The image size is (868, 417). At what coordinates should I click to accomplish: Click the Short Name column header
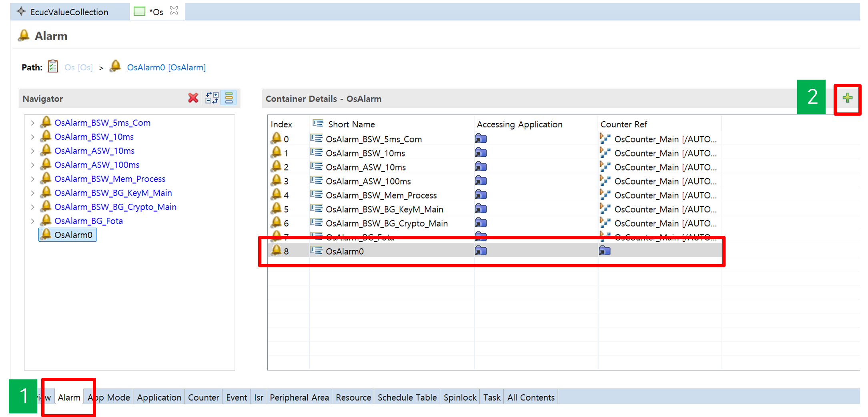351,124
